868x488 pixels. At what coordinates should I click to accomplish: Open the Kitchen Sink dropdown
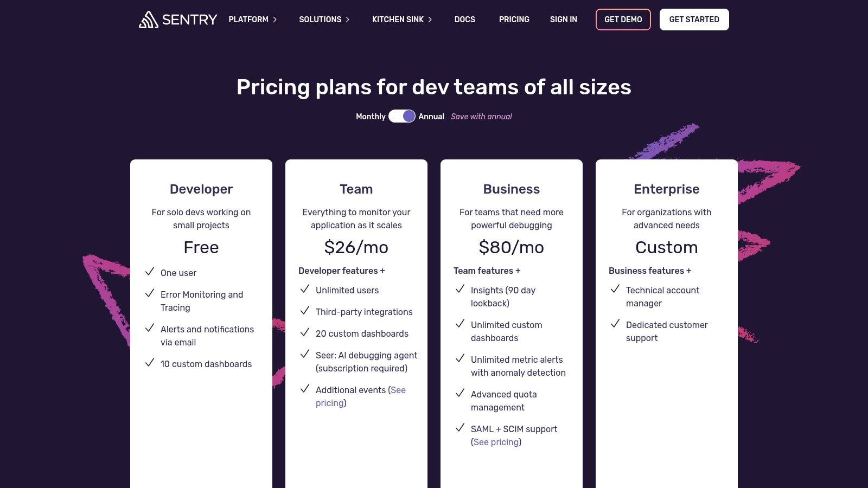click(x=398, y=20)
